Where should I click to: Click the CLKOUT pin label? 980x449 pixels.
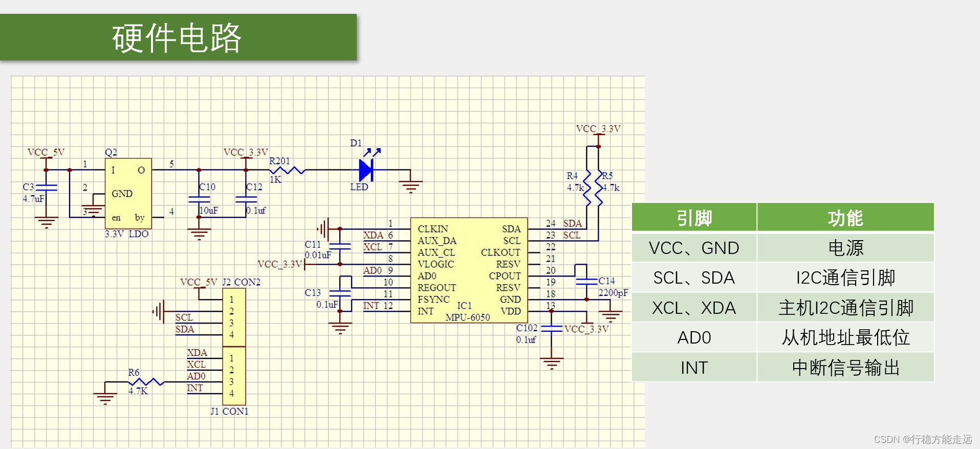[x=500, y=252]
